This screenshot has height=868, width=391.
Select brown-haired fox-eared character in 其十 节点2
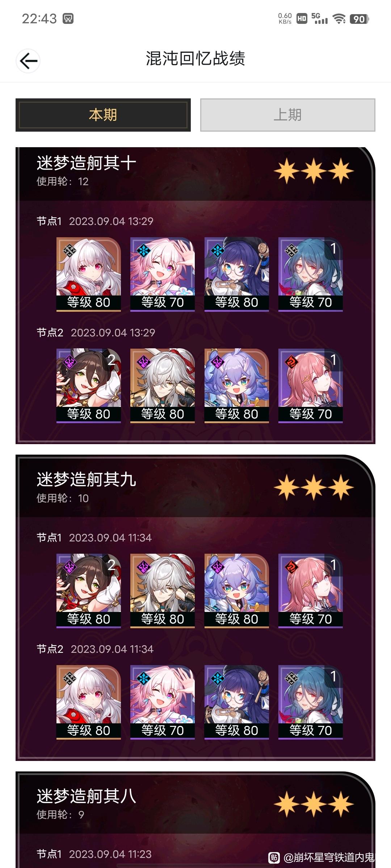coord(89,386)
